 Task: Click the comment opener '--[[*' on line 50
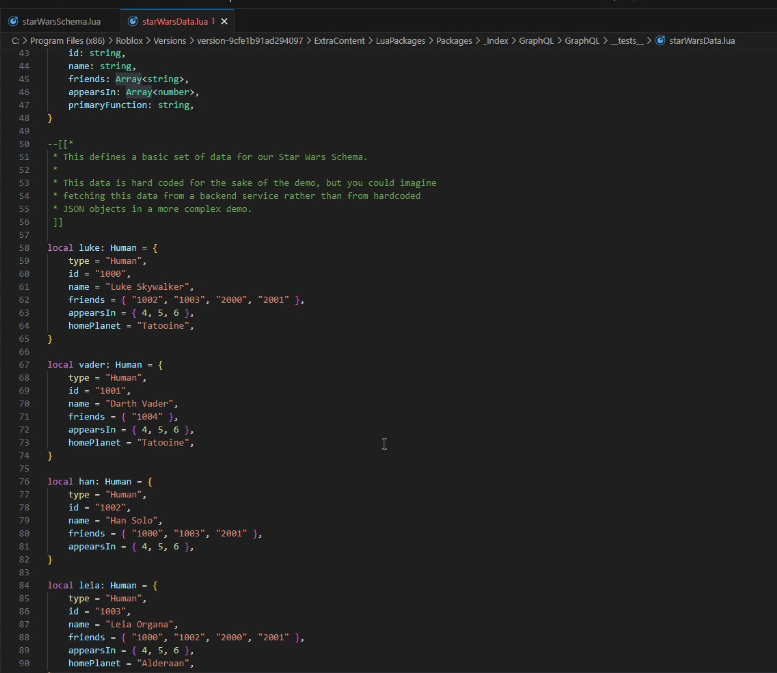click(x=60, y=144)
